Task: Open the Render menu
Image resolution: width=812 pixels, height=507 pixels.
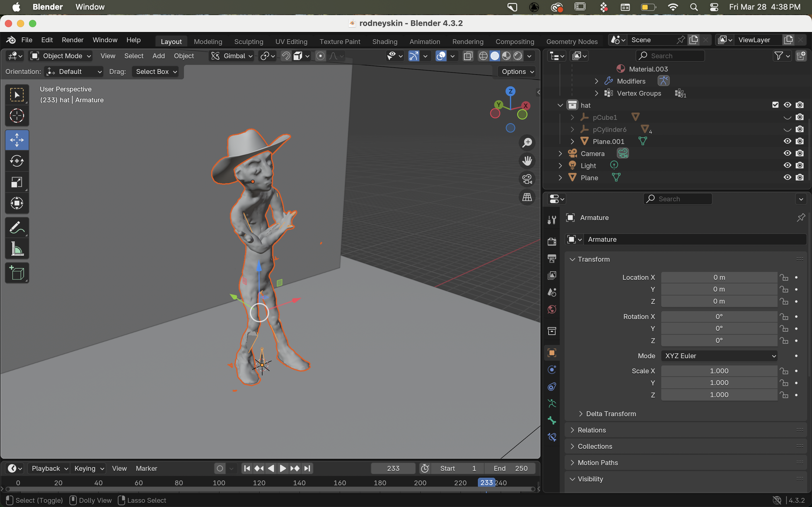Action: coord(72,40)
